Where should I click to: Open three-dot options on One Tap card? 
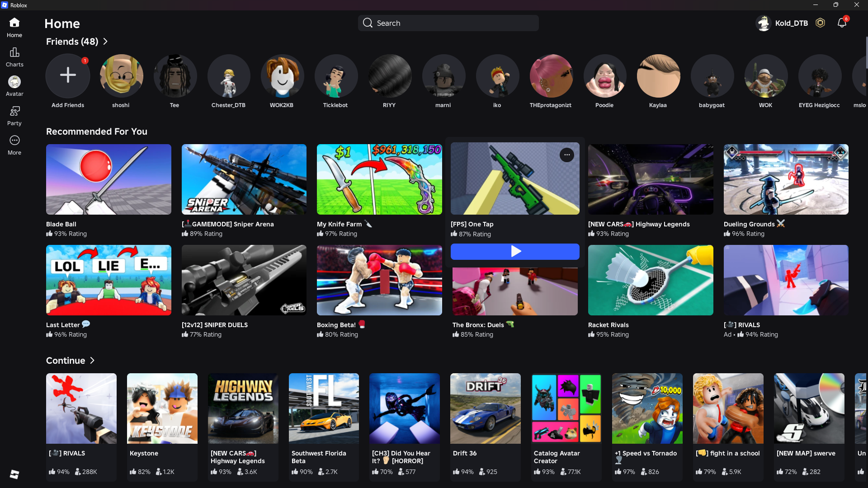(566, 155)
